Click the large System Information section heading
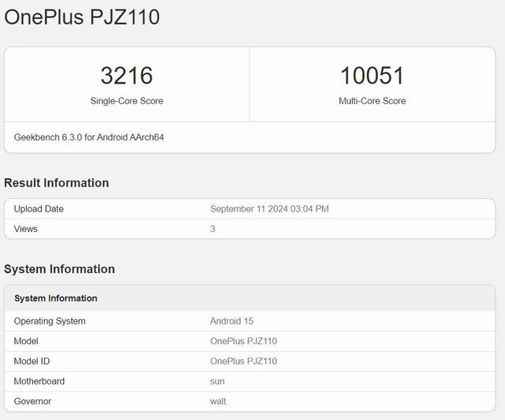The width and height of the screenshot is (505, 420). pos(60,269)
